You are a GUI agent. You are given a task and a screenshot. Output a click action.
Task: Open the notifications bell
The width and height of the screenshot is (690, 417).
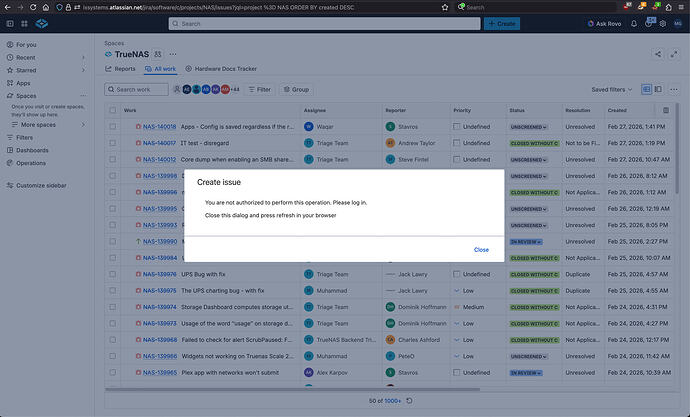pyautogui.click(x=634, y=24)
